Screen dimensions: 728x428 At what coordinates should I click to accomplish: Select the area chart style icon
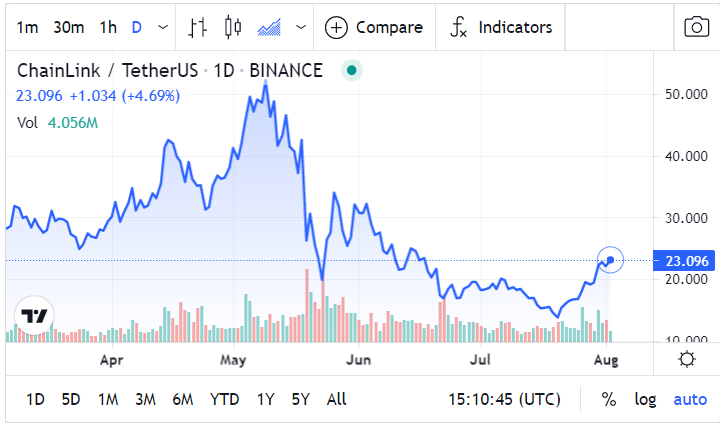click(269, 27)
